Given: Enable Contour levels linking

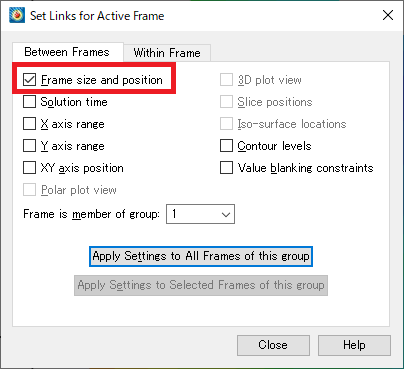Looking at the screenshot, I should point(226,146).
